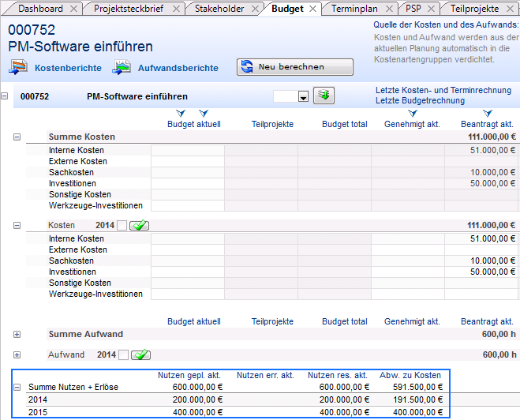Screen dimensions: 520x420
Task: Open the Kostenberichte report icon
Action: click(18, 67)
